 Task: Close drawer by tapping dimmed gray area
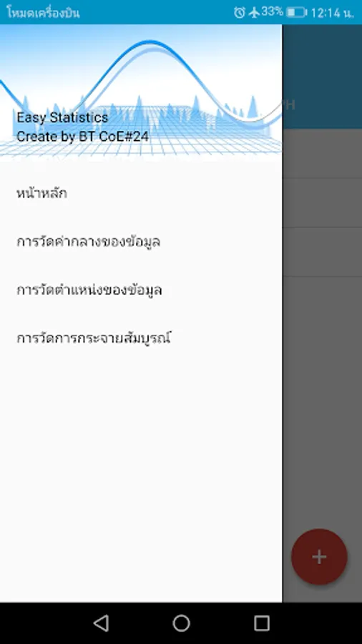pos(322,370)
